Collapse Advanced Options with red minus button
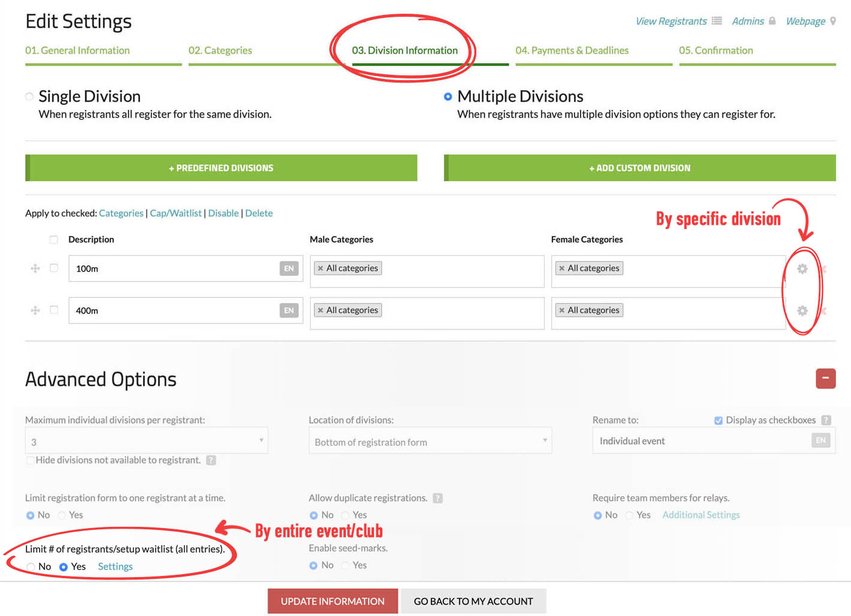The height and width of the screenshot is (616, 851). click(825, 379)
